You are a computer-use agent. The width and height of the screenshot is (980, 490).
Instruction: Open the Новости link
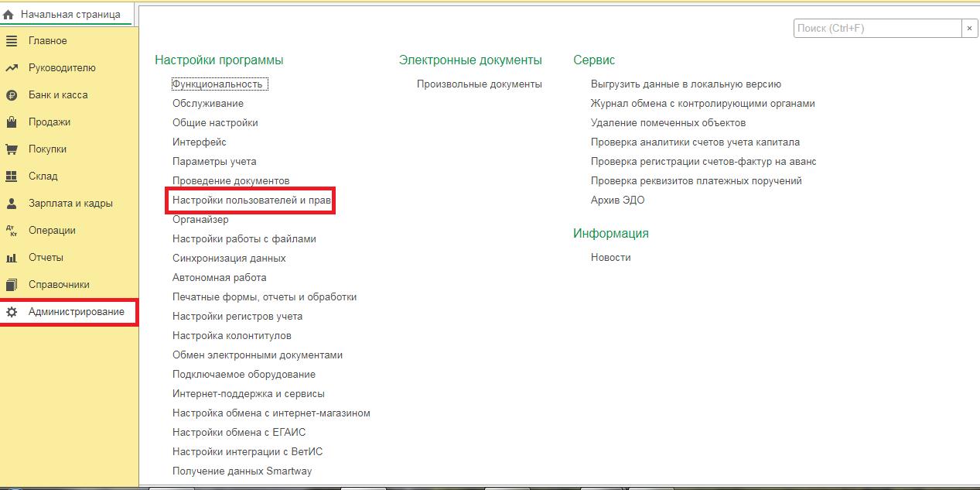[x=611, y=258]
